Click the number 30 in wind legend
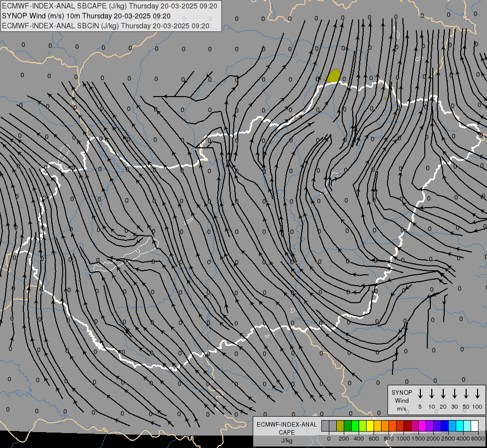The height and width of the screenshot is (448, 487). (454, 407)
